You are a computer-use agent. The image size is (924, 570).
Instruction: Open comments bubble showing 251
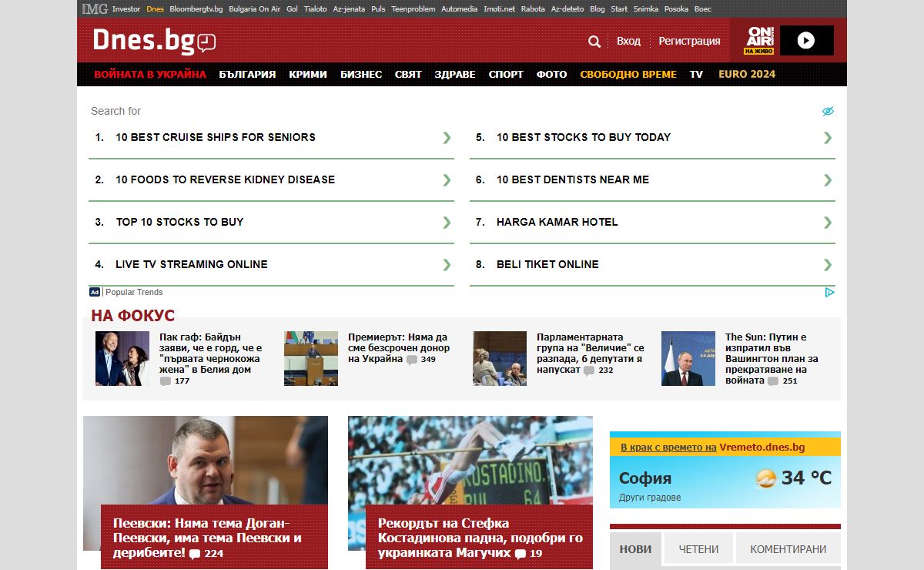coord(773,381)
